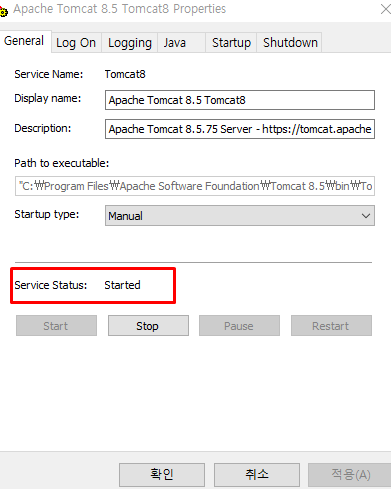
Task: Click the Tomcat icon in title bar
Action: tap(3, 12)
